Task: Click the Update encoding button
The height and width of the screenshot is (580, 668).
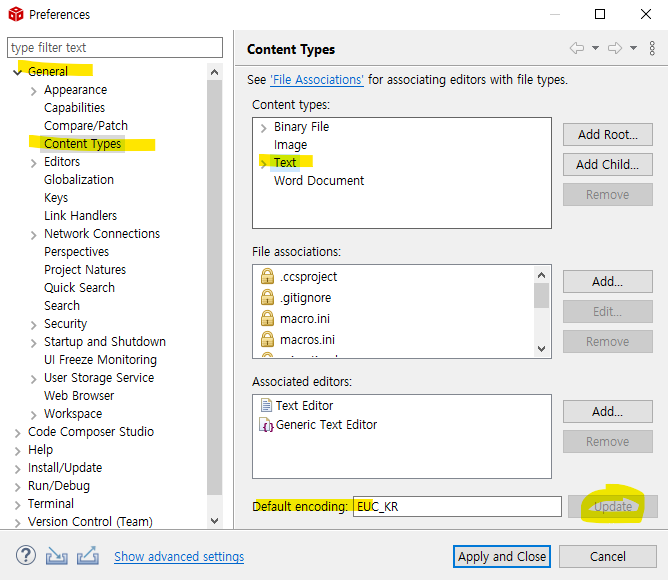Action: [613, 506]
